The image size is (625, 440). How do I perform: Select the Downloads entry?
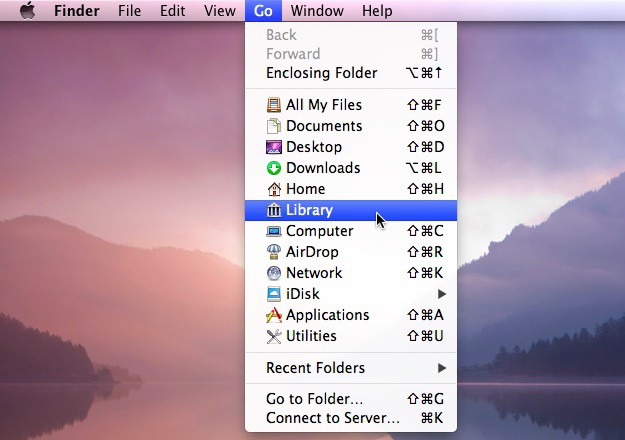[351, 168]
